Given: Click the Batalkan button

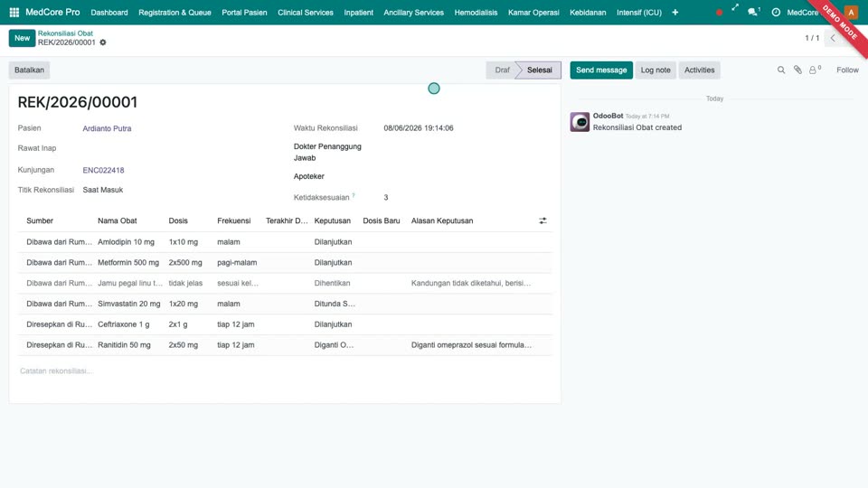Looking at the screenshot, I should tap(29, 70).
